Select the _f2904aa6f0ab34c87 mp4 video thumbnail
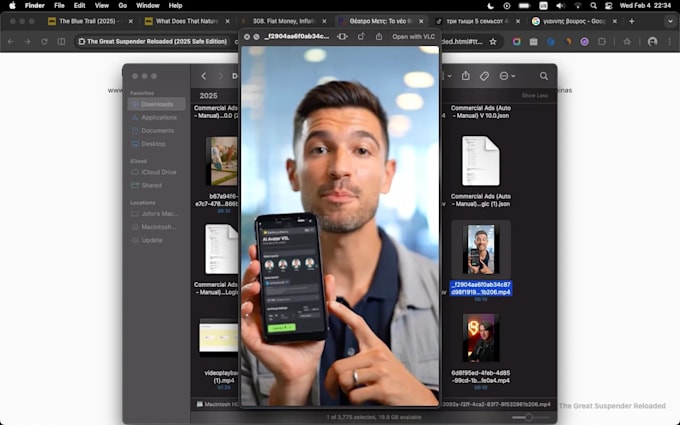The width and height of the screenshot is (680, 425). [481, 249]
